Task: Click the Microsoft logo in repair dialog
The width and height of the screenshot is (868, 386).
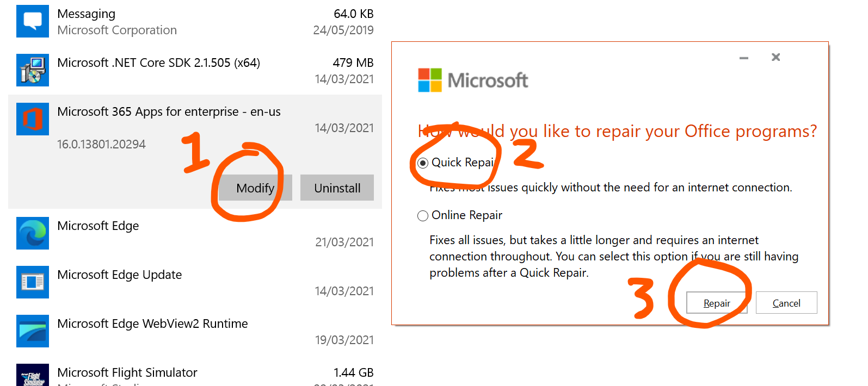Action: pyautogui.click(x=472, y=80)
